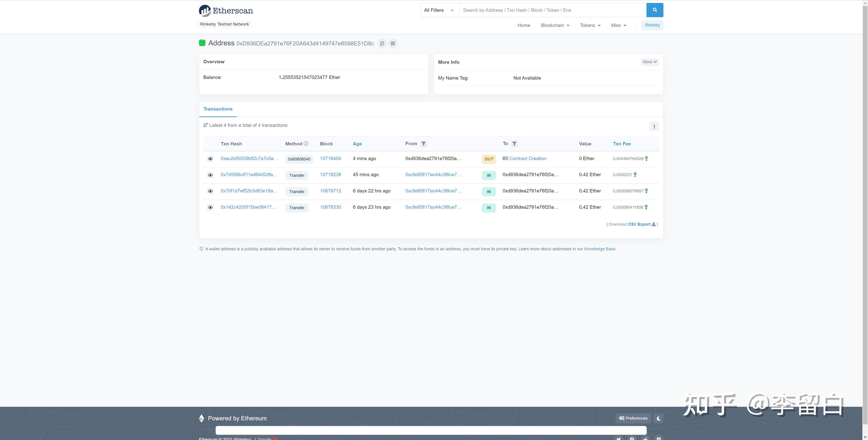Open transaction hash 0x7d556bdf11ad64d2dfa
The width and height of the screenshot is (868, 440).
pos(249,175)
